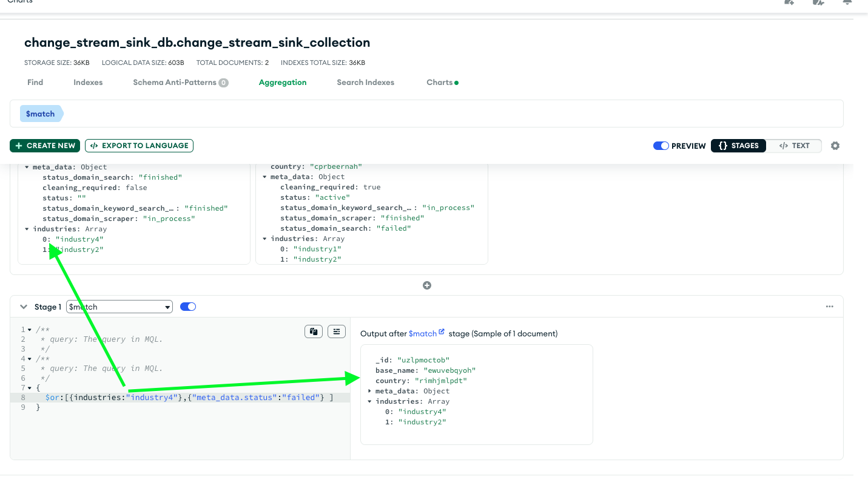Switch to the Indexes tab
The image size is (868, 479).
tap(88, 83)
